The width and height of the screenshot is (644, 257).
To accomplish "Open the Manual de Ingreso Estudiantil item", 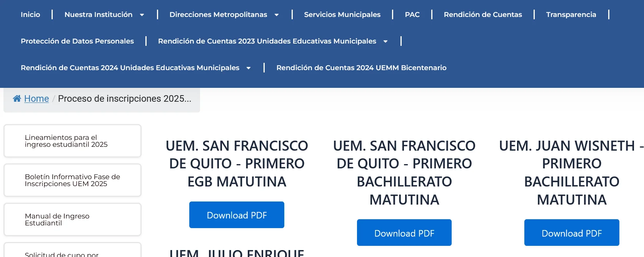I will click(72, 220).
